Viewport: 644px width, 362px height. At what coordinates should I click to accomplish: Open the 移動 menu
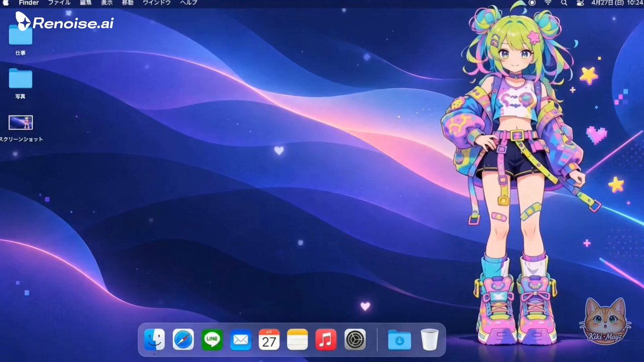[x=128, y=3]
